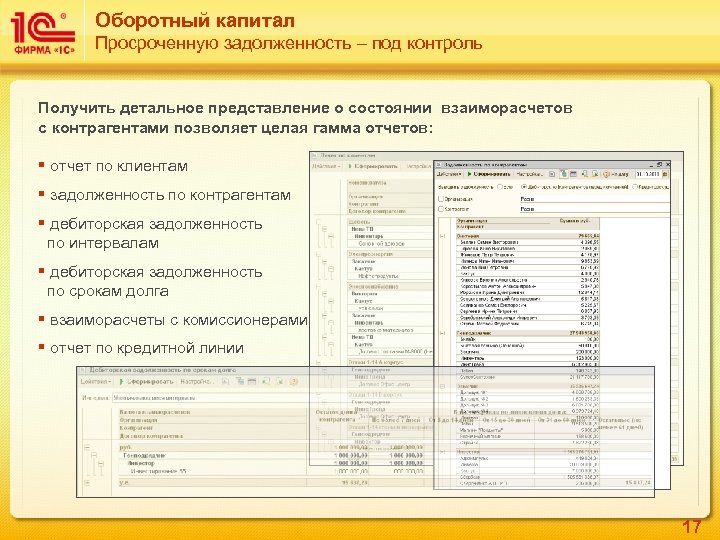Viewport: 720px width, 540px height.
Task: Open Настройка in the Задолженность по контрагентам window
Action: 529,174
